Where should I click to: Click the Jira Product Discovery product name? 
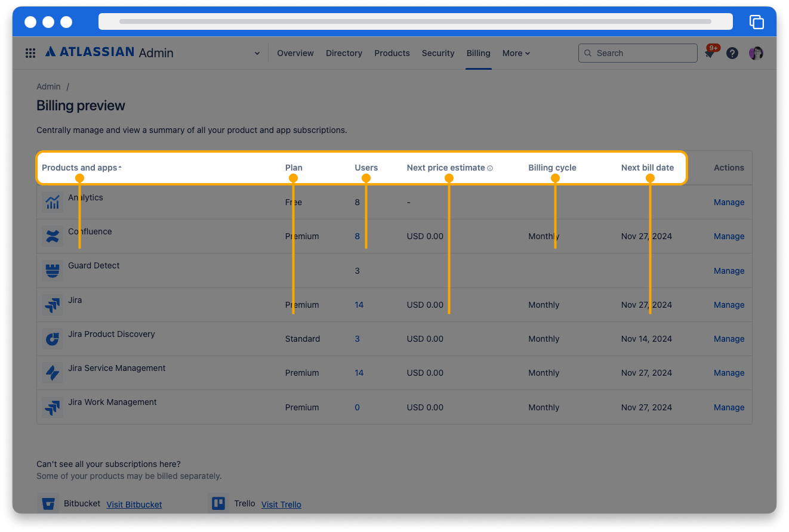click(112, 334)
